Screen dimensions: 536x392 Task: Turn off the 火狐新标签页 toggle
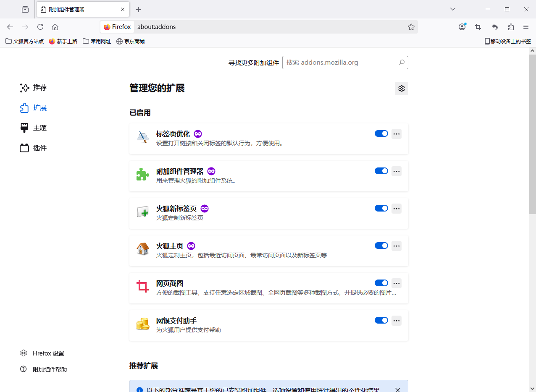pos(381,208)
